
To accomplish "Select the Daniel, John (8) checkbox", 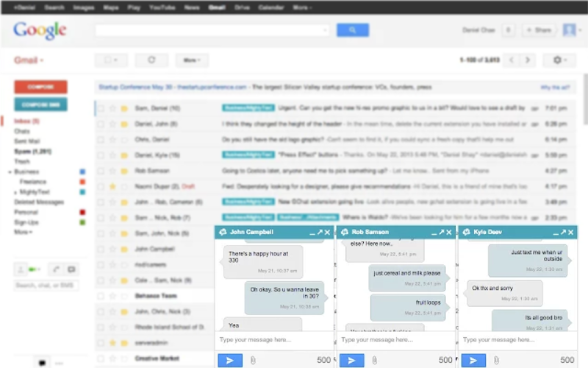I will 101,124.
